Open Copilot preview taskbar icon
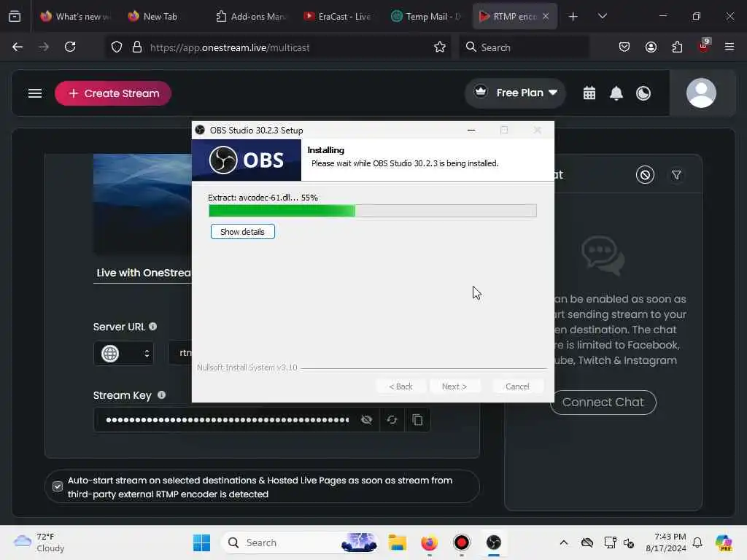The width and height of the screenshot is (747, 560). (723, 542)
